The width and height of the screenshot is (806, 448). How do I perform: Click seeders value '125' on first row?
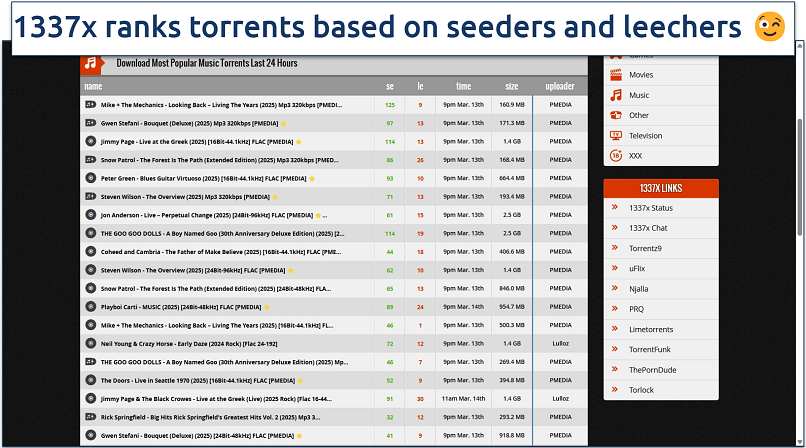click(x=390, y=105)
